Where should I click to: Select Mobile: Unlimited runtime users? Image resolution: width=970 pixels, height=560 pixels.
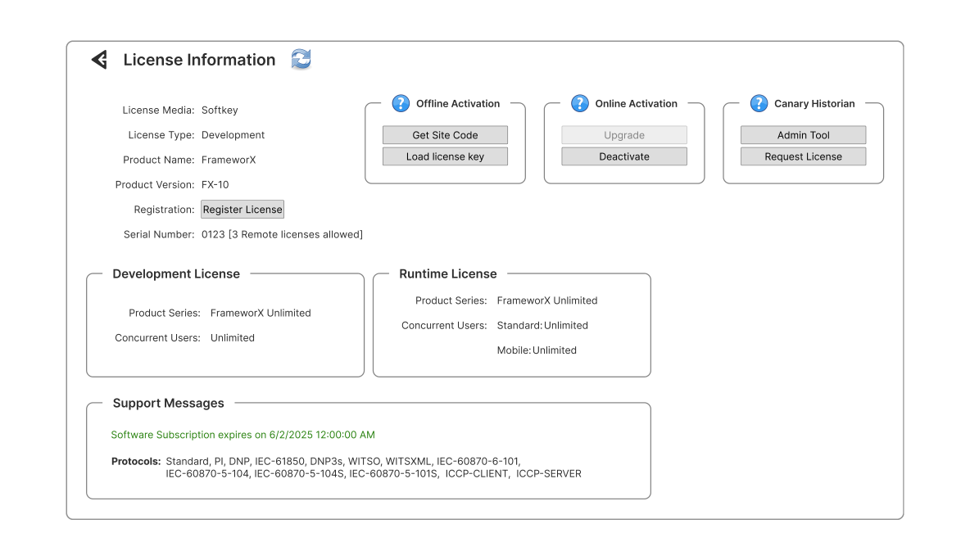pyautogui.click(x=537, y=350)
